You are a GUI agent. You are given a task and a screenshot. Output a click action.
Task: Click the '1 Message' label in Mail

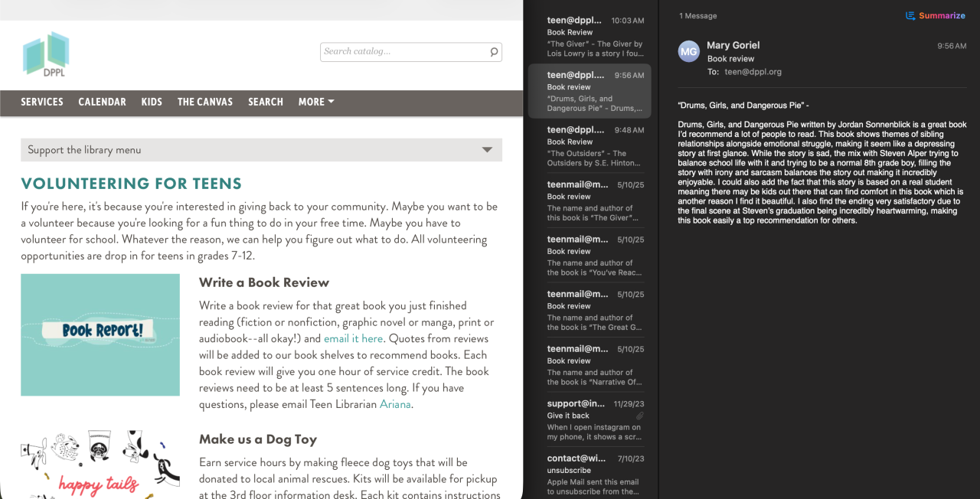point(698,16)
